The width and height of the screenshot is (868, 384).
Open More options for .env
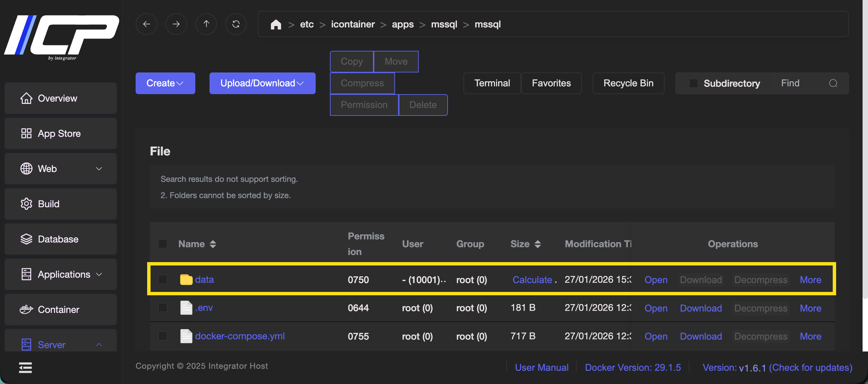coord(810,308)
